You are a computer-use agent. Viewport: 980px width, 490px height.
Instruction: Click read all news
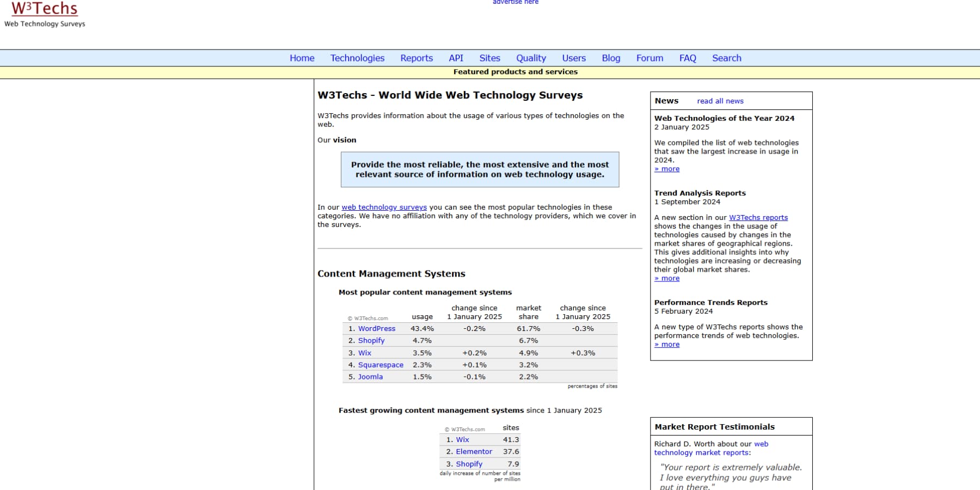coord(720,101)
